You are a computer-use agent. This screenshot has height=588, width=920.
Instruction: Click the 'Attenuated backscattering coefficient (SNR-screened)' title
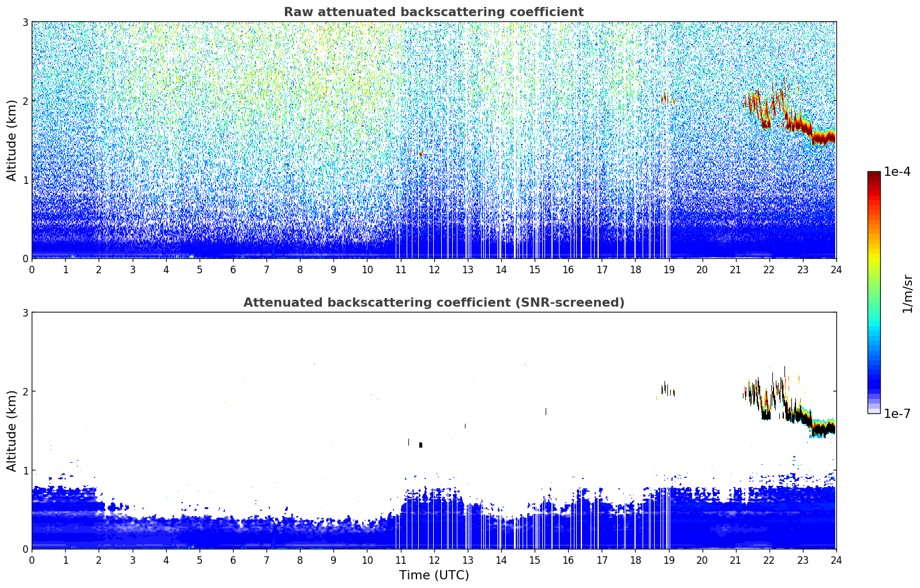(434, 303)
